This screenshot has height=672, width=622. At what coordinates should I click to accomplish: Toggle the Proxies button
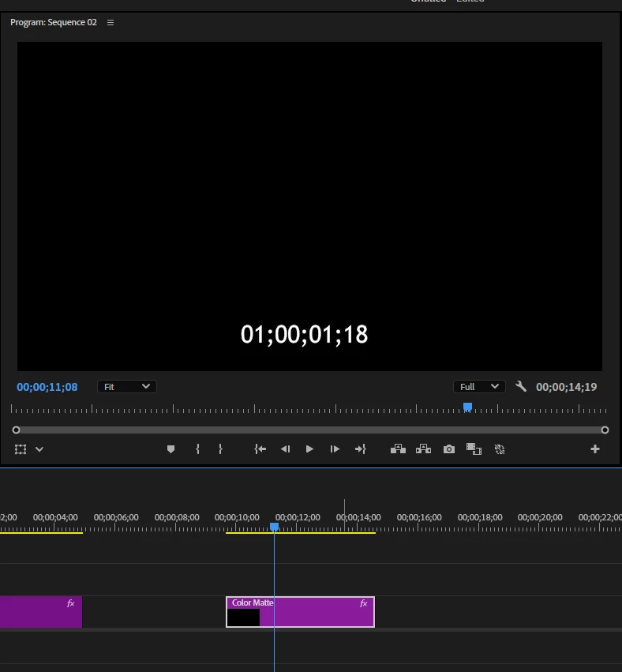point(500,449)
